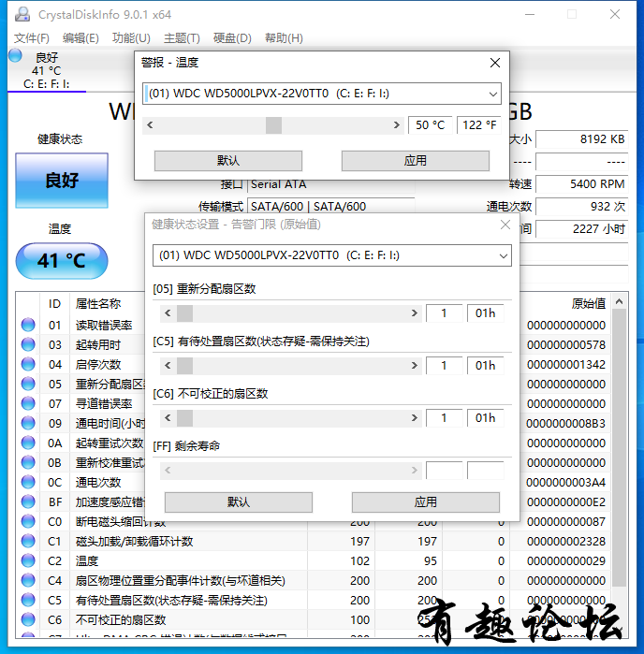The height and width of the screenshot is (654, 644).
Task: Click the [05] decimal threshold value field
Action: (444, 313)
